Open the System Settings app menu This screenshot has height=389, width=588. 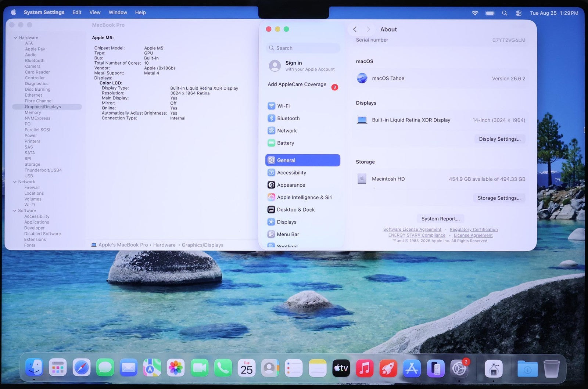[x=44, y=12]
